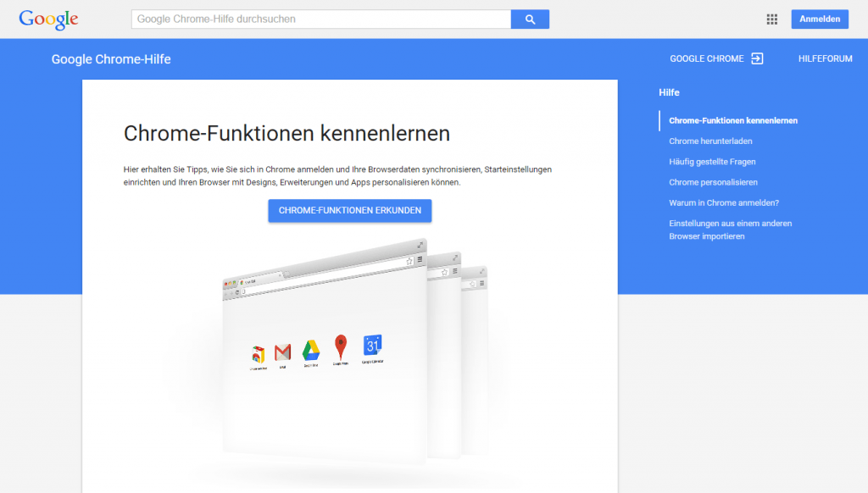Click the star bookmark icon in front browser illustration
The image size is (868, 493).
point(409,261)
